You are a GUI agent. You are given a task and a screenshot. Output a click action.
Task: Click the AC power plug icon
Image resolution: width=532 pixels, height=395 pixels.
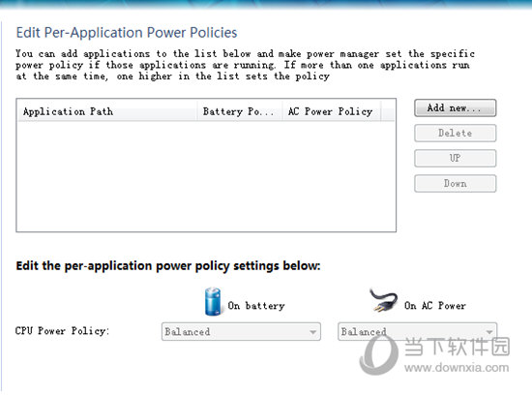[384, 300]
